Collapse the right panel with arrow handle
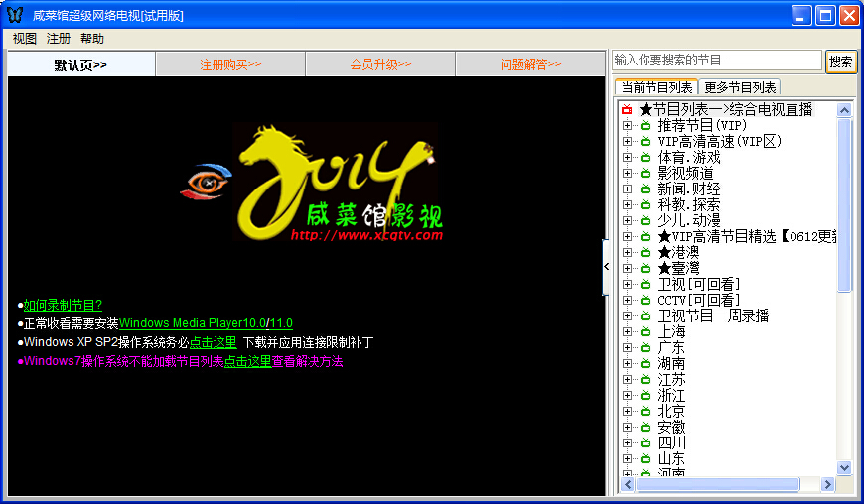Screen dimensions: 864x504 pyautogui.click(x=606, y=267)
